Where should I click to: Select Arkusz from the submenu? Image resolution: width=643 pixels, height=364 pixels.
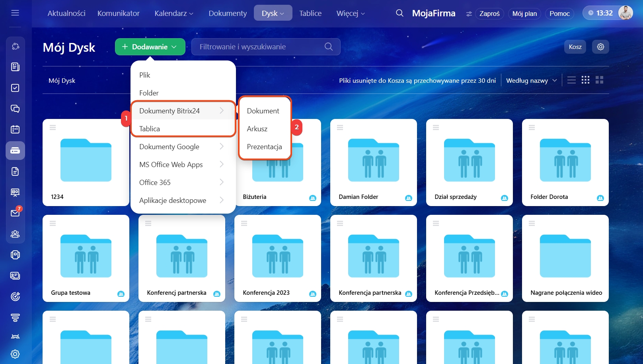point(257,128)
